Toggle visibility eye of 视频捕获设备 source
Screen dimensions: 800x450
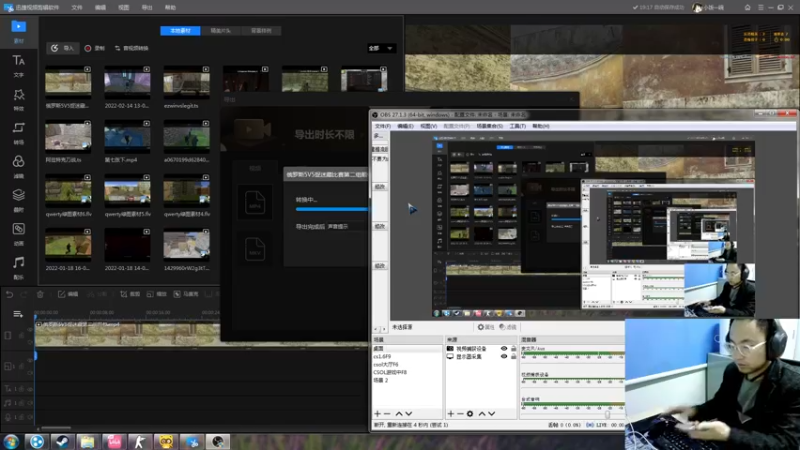[x=504, y=348]
